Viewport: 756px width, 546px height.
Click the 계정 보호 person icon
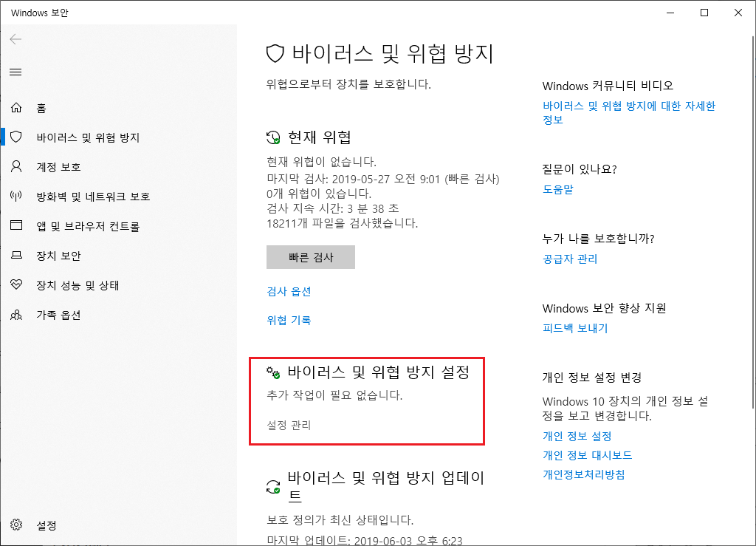(16, 166)
